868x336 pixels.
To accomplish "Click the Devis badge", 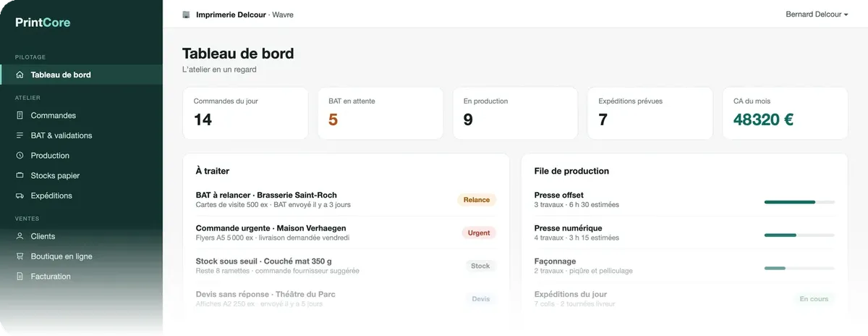I will 480,299.
